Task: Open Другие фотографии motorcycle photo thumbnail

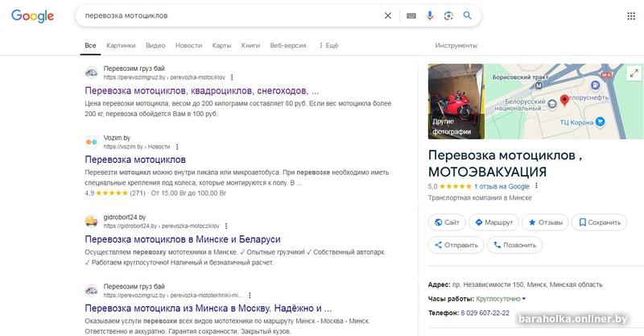Action: point(456,102)
